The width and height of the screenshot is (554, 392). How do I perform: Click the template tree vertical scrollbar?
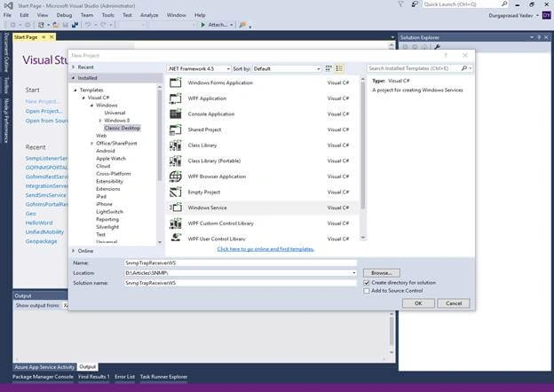[160, 164]
